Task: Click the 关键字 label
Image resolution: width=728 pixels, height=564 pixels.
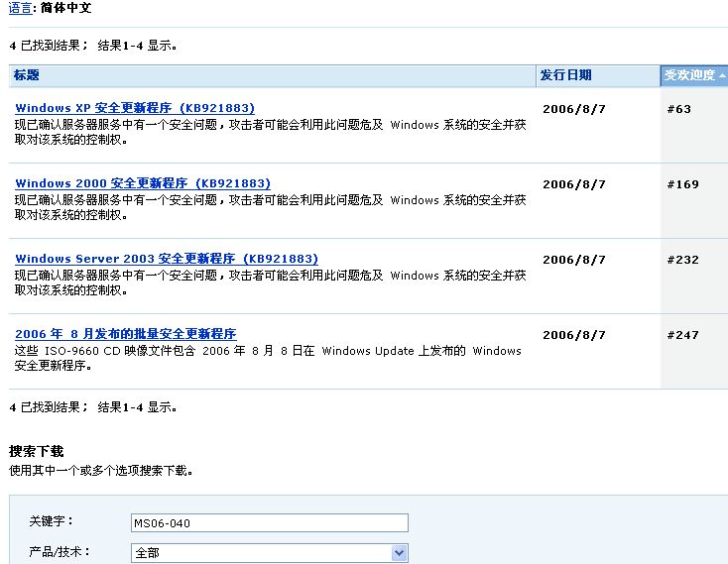Action: point(51,521)
